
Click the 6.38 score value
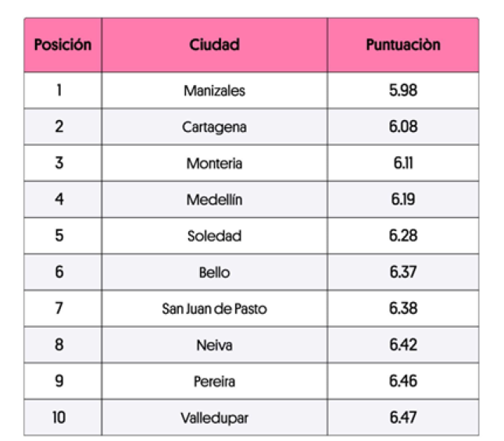(x=402, y=309)
